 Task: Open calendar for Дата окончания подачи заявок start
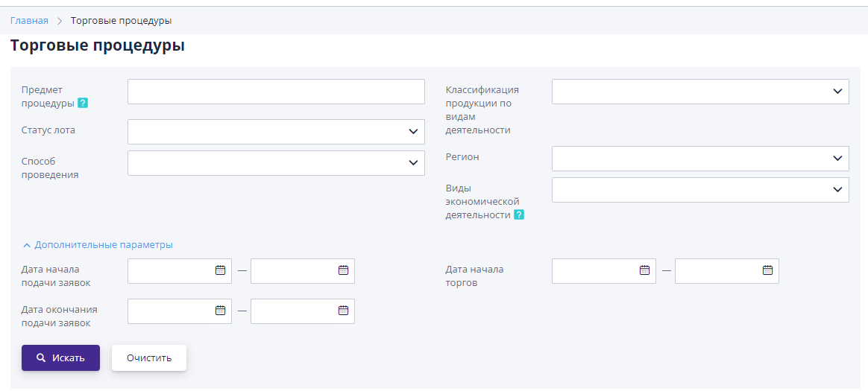pyautogui.click(x=220, y=311)
